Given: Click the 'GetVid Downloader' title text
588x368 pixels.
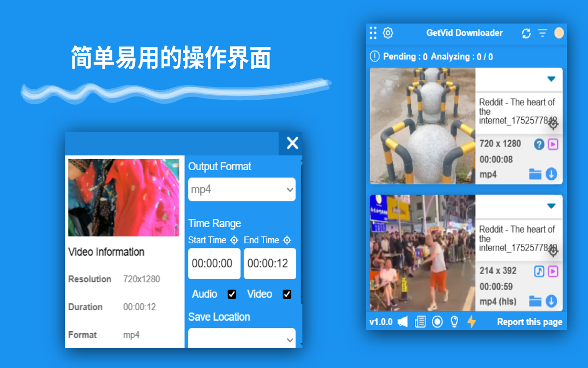Looking at the screenshot, I should point(464,33).
